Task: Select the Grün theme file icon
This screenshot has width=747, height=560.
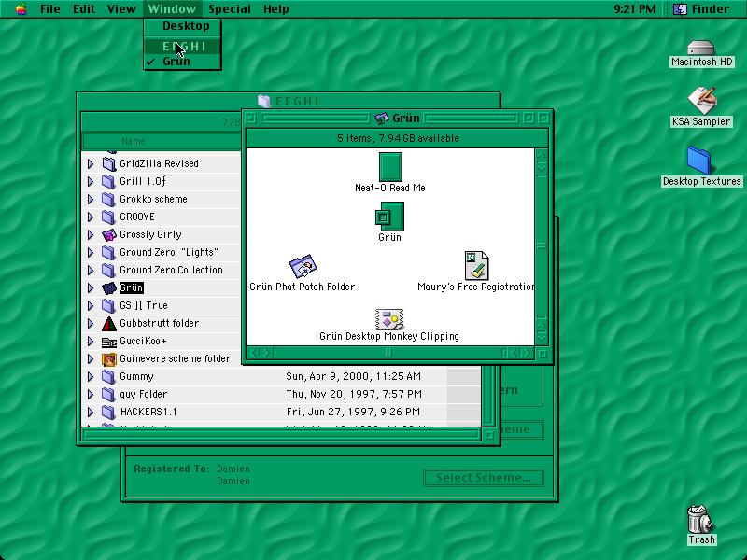Action: coord(389,217)
